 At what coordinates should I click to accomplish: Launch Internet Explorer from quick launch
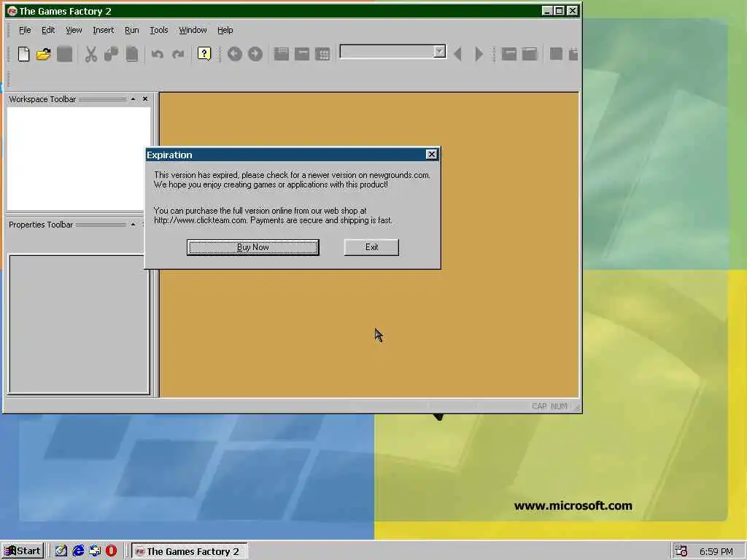coord(78,551)
